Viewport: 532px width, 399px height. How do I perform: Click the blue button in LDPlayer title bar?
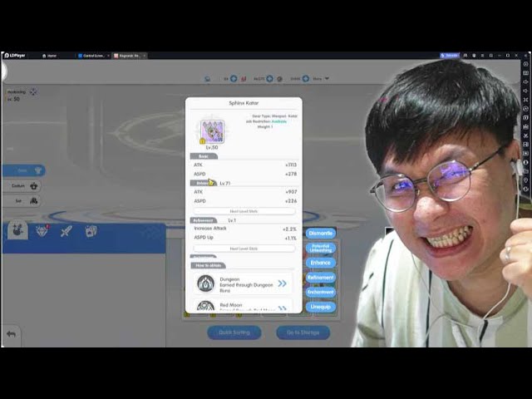point(450,56)
